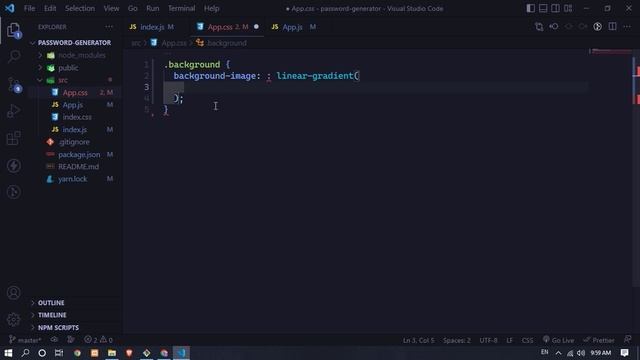Image resolution: width=640 pixels, height=360 pixels.
Task: Click the open changes icon in editor toolbar
Action: tap(539, 27)
